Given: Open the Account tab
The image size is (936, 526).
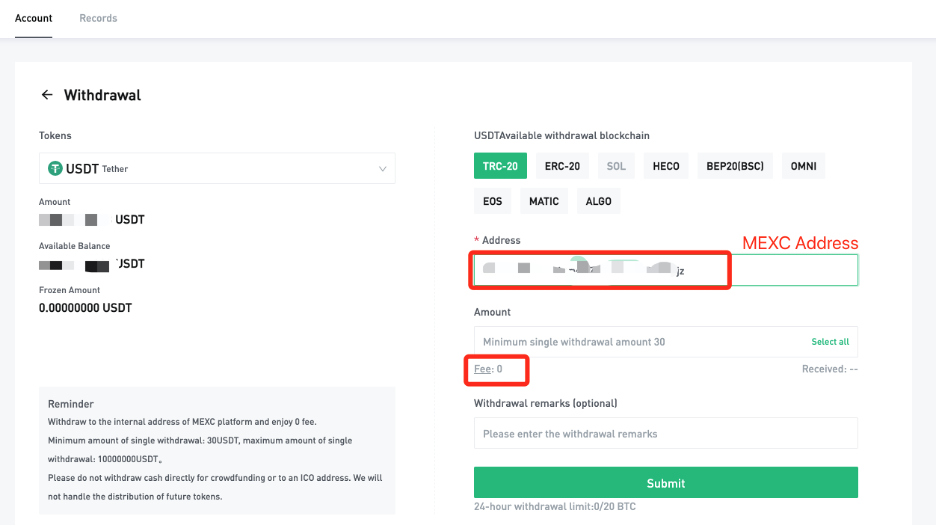Looking at the screenshot, I should (x=34, y=18).
